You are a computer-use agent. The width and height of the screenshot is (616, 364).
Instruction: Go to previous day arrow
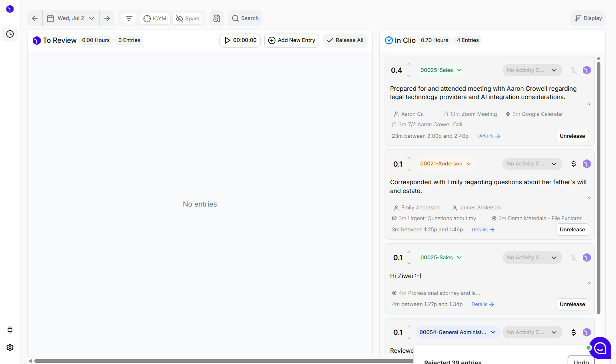click(35, 18)
